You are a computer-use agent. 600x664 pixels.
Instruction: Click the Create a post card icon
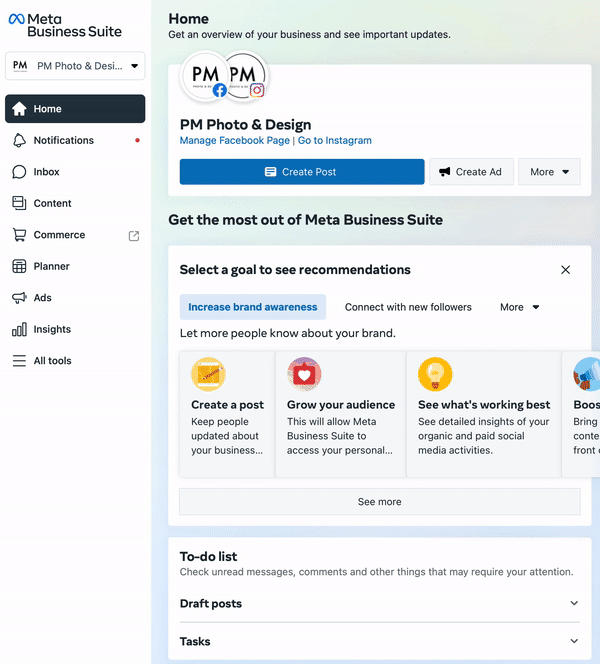pos(208,374)
